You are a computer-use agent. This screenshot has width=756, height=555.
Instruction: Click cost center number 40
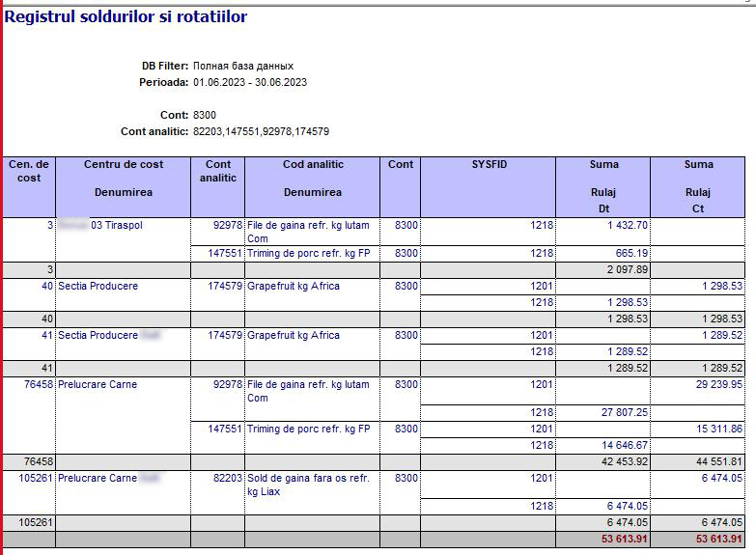pos(47,286)
